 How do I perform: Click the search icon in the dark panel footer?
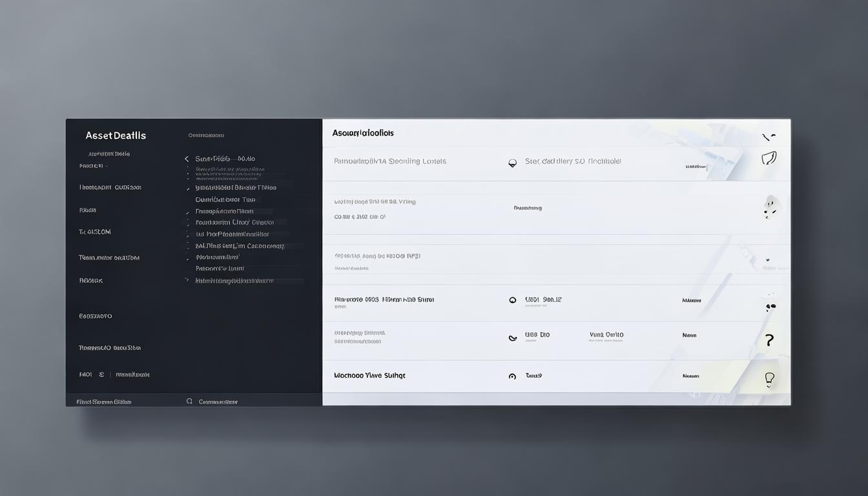coord(189,401)
